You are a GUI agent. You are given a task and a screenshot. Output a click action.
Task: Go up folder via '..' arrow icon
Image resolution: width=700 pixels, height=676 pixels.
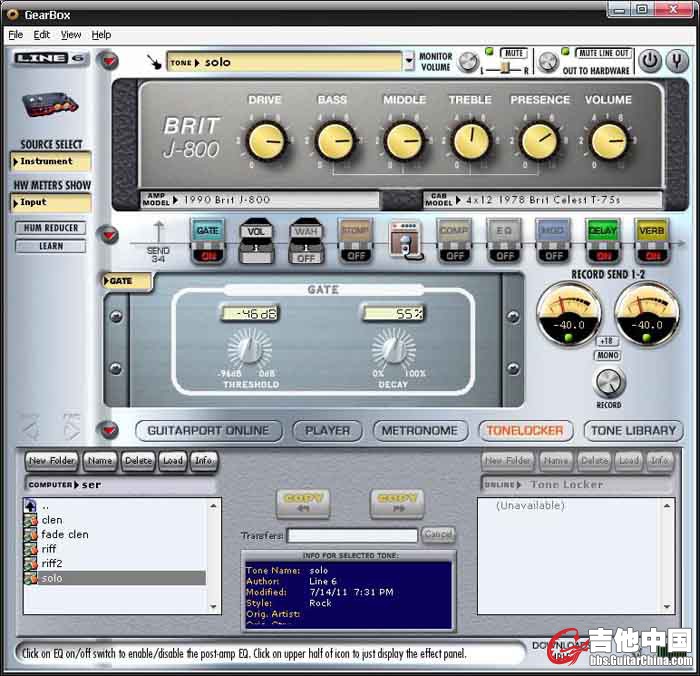click(x=30, y=506)
